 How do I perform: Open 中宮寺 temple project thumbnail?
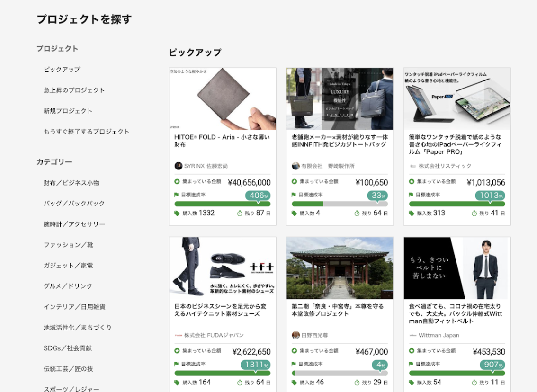click(x=340, y=268)
